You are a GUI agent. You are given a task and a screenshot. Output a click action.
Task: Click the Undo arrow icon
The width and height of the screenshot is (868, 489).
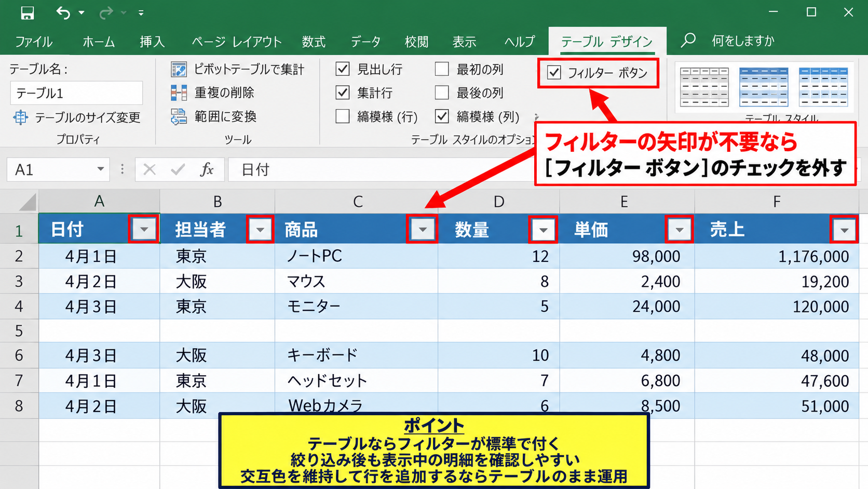pyautogui.click(x=63, y=12)
